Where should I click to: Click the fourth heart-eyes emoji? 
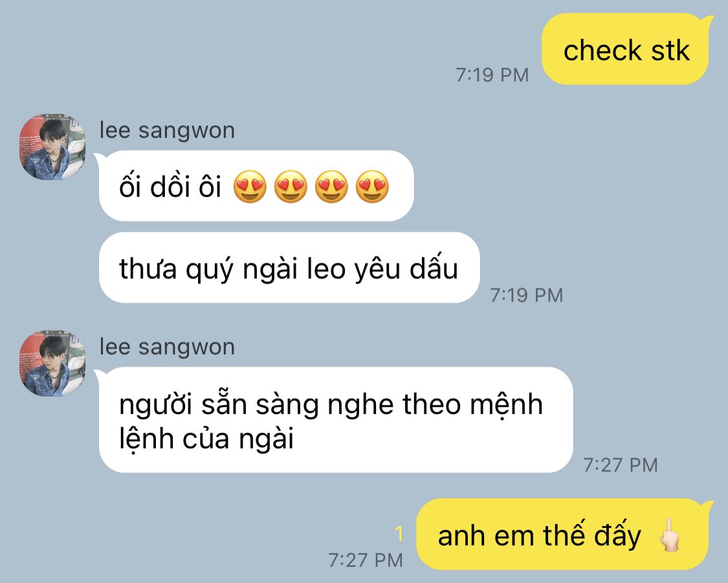(372, 186)
